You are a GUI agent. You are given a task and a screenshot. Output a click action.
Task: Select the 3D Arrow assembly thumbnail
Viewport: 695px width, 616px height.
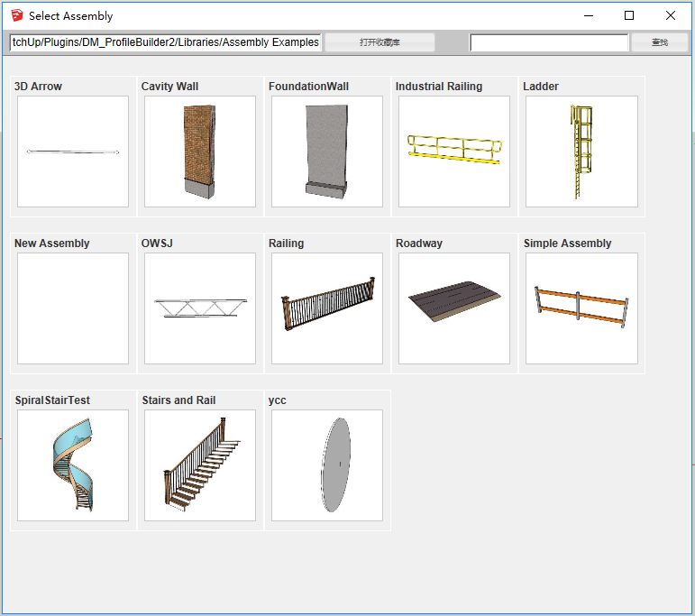coord(73,152)
